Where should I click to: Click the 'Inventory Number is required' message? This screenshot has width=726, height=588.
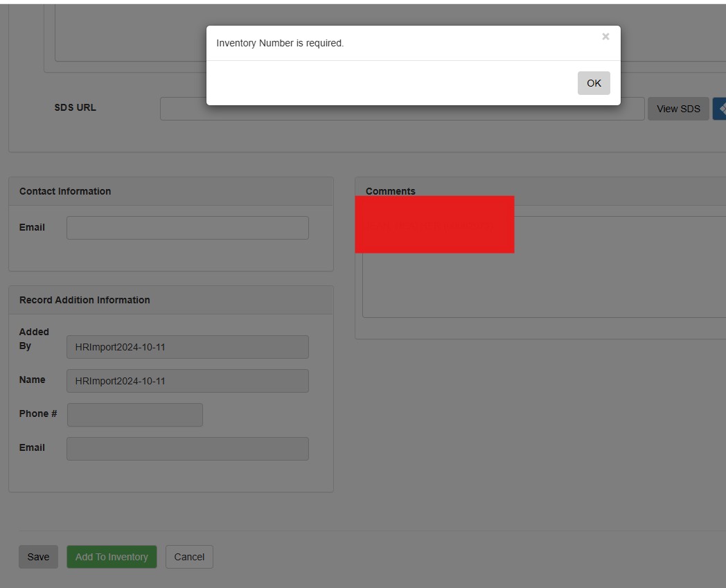(280, 43)
